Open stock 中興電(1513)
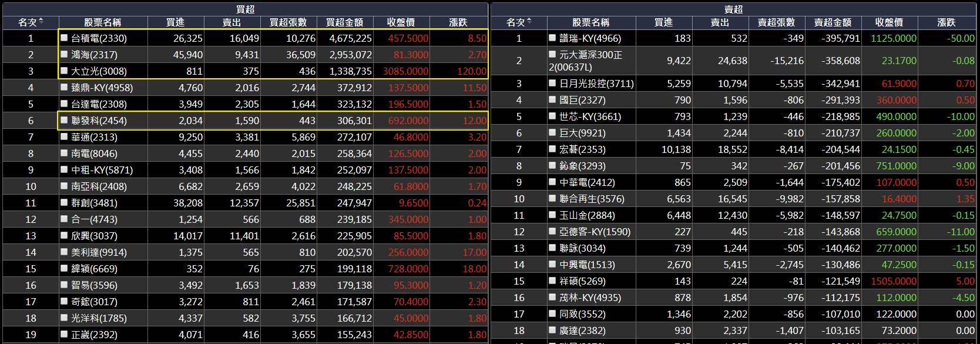The width and height of the screenshot is (980, 344). pyautogui.click(x=587, y=265)
